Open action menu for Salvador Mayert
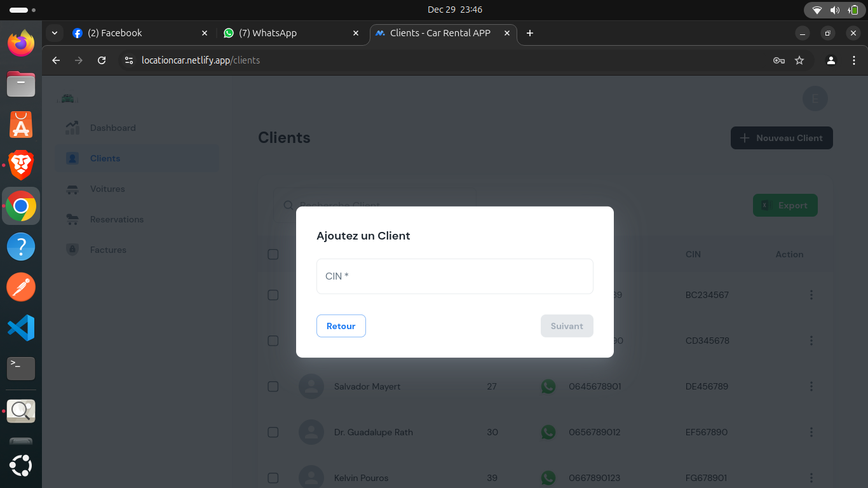Screen dimensions: 868x488 tap(811, 386)
